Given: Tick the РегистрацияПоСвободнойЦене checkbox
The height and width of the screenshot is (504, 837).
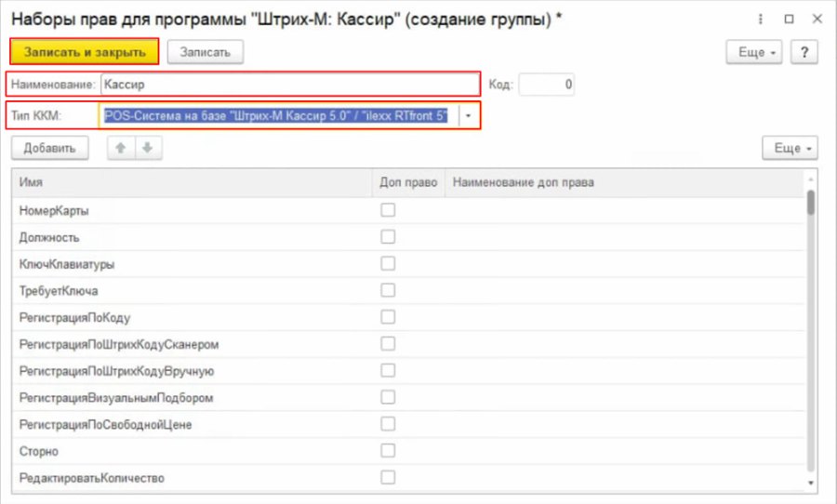Looking at the screenshot, I should coord(388,423).
